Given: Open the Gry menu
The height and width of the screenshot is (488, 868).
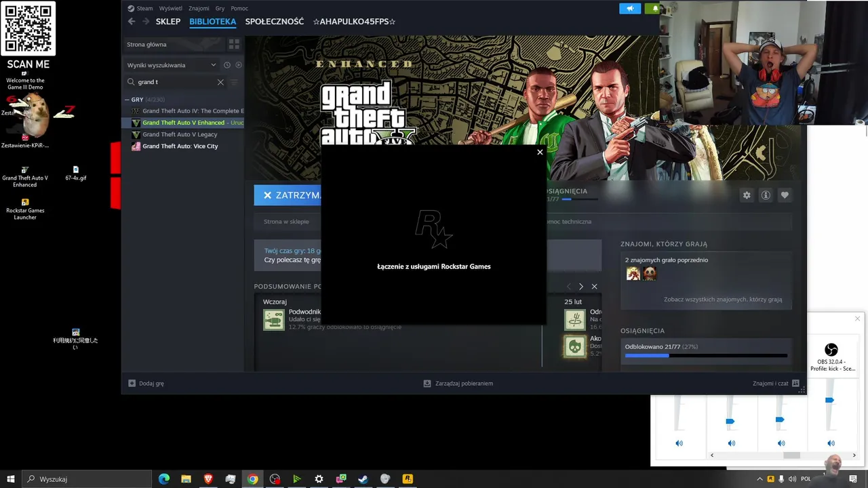Looking at the screenshot, I should coord(220,9).
